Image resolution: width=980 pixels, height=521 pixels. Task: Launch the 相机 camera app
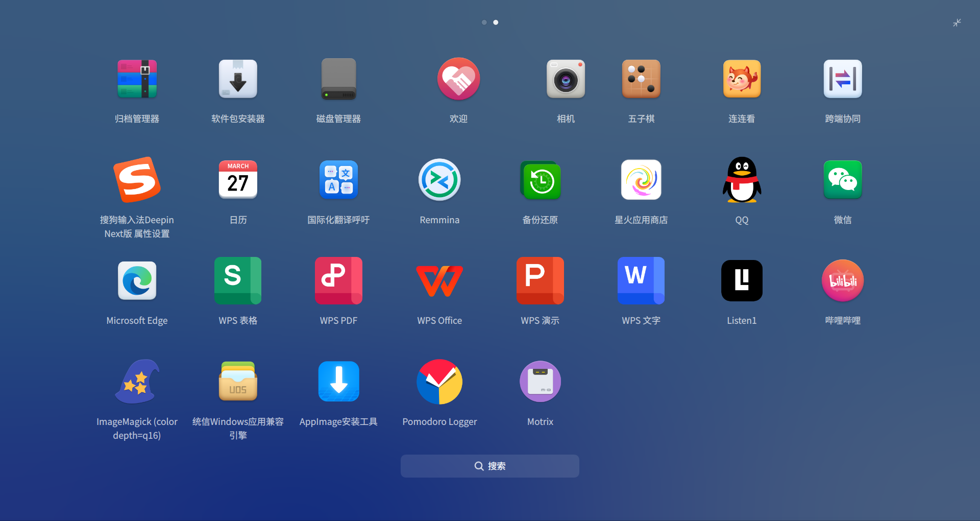pyautogui.click(x=566, y=79)
